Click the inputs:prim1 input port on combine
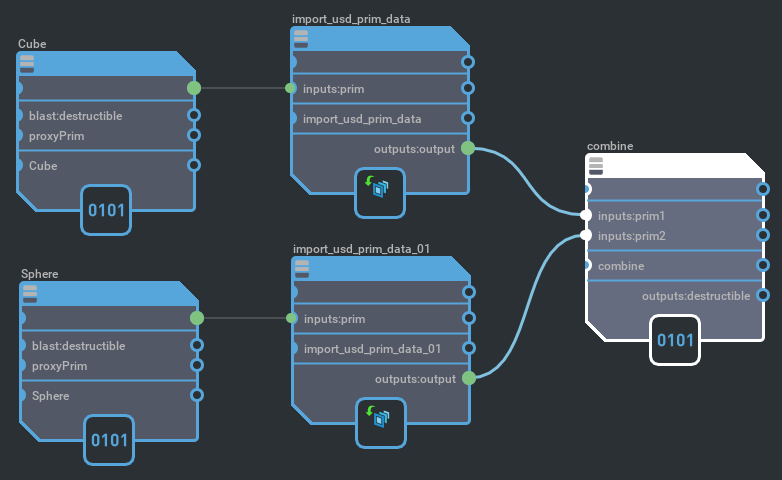This screenshot has height=480, width=782. (587, 215)
